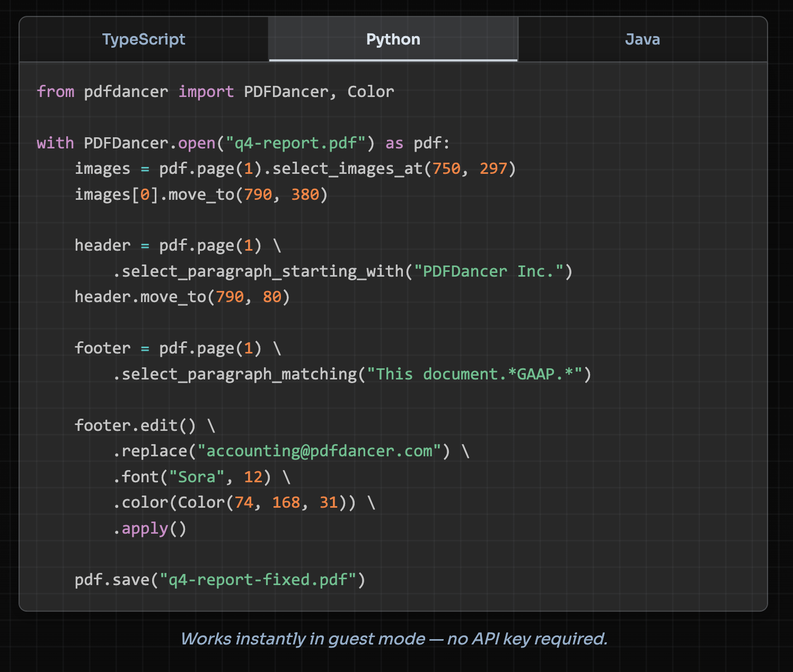793x672 pixels.
Task: Click the header.move_to line
Action: pos(182,297)
